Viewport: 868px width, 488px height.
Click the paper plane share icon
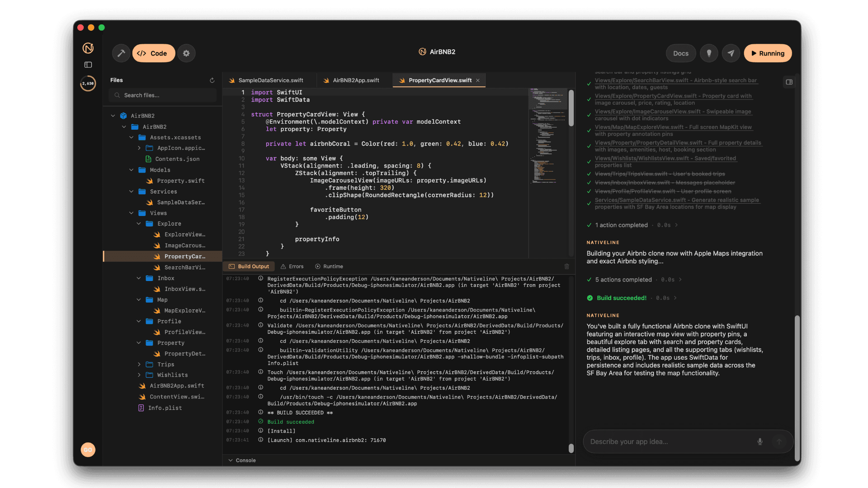coord(731,53)
